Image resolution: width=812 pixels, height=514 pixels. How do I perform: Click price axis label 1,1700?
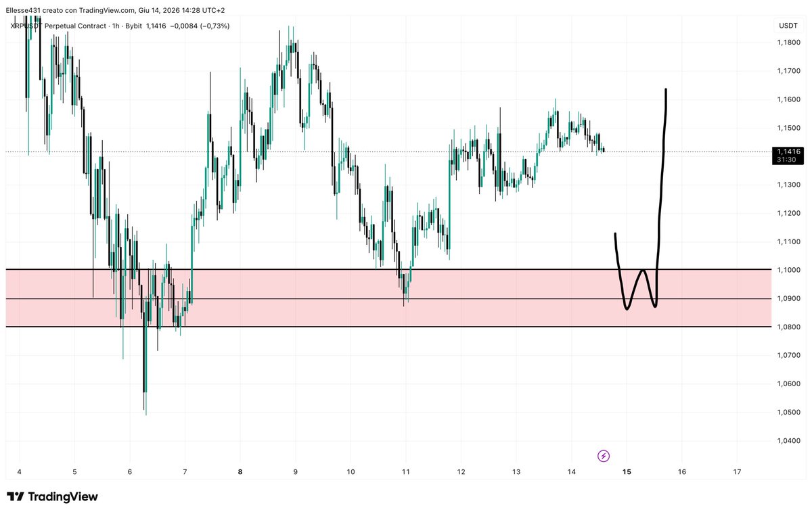788,70
